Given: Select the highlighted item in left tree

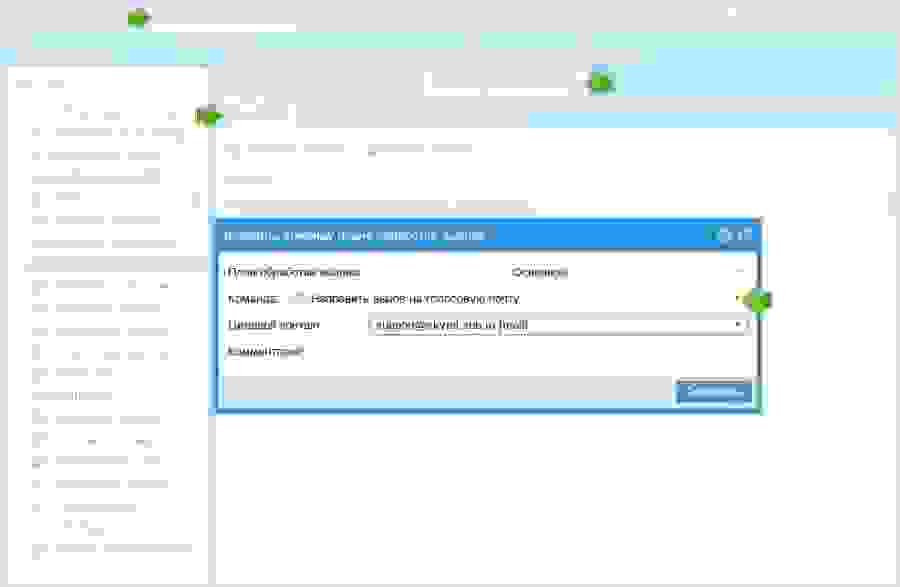Looking at the screenshot, I should tap(110, 264).
